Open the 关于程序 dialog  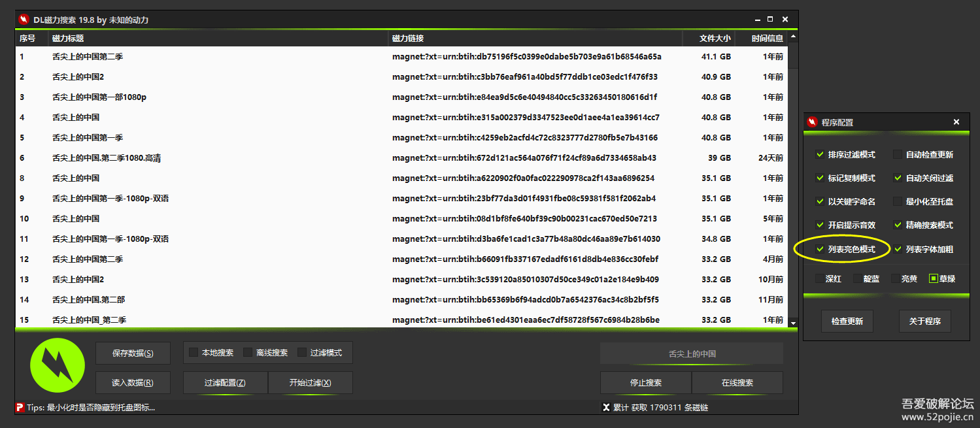point(924,321)
